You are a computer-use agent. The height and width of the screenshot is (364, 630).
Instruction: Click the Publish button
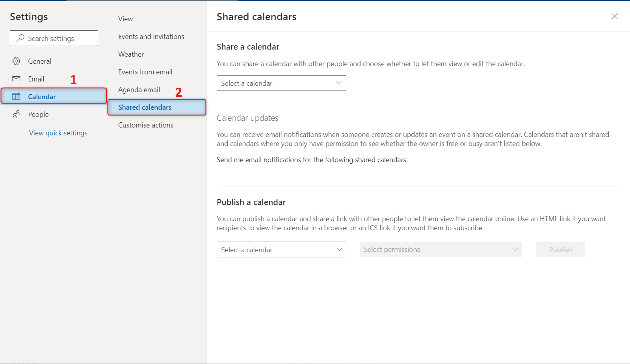pyautogui.click(x=560, y=249)
